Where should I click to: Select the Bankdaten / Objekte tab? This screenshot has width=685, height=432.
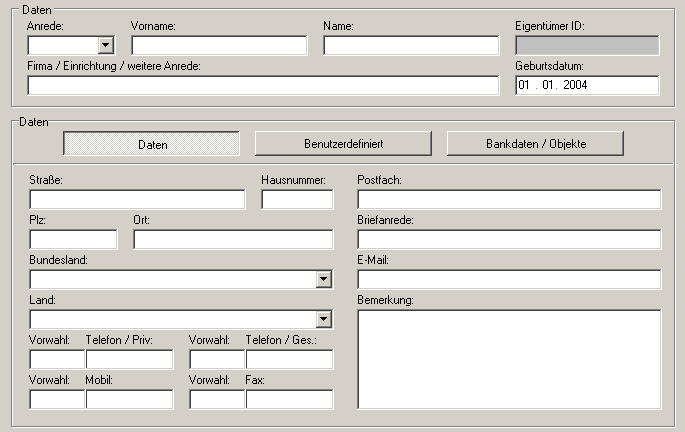(x=535, y=144)
